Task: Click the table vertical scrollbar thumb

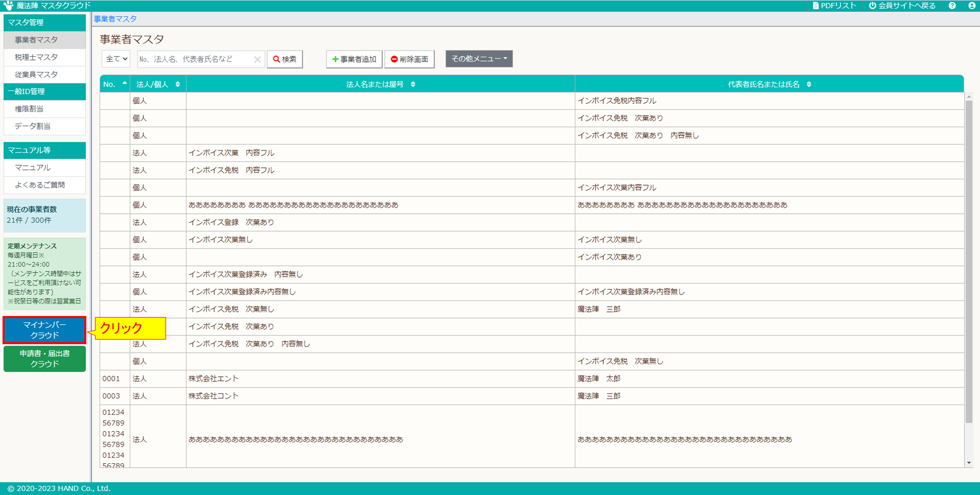Action: click(969, 262)
